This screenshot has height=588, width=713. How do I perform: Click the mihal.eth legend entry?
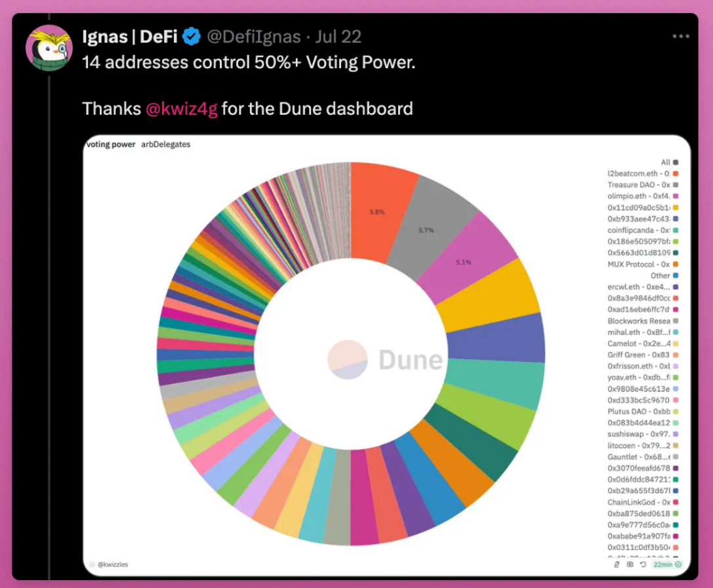(643, 332)
